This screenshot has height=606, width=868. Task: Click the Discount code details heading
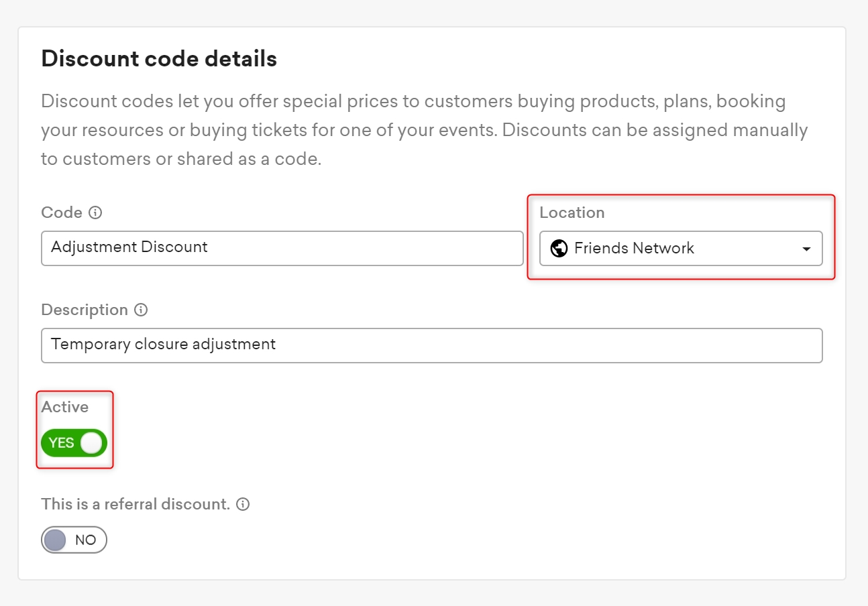point(159,59)
